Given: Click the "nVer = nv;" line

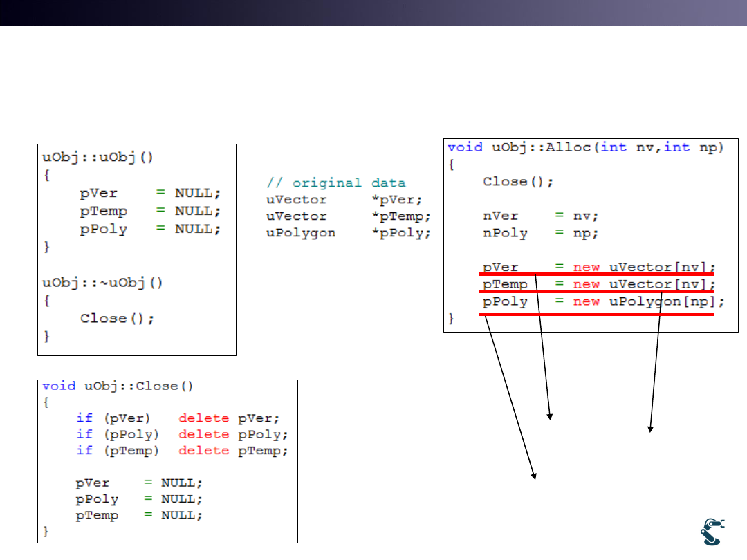Looking at the screenshot, I should click(x=533, y=216).
